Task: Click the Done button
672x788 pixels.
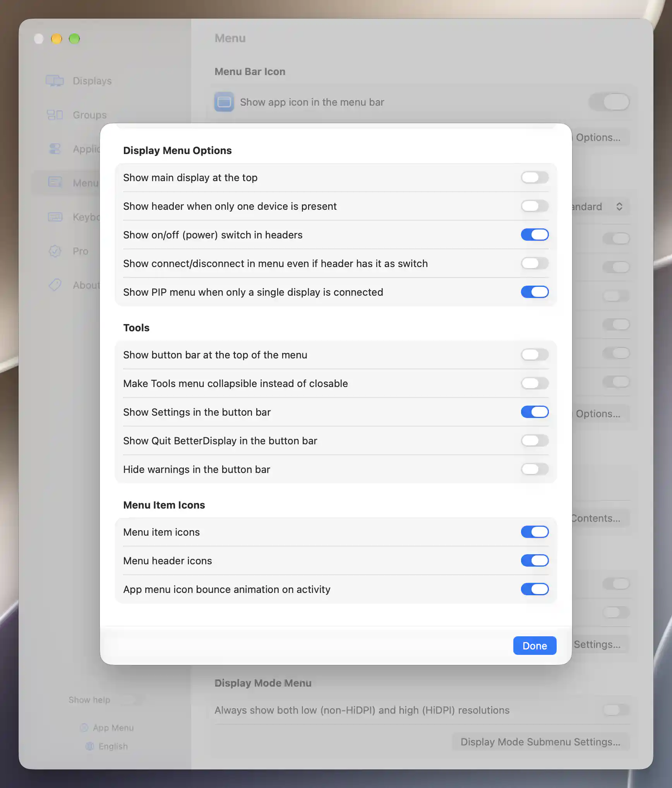Action: click(535, 646)
